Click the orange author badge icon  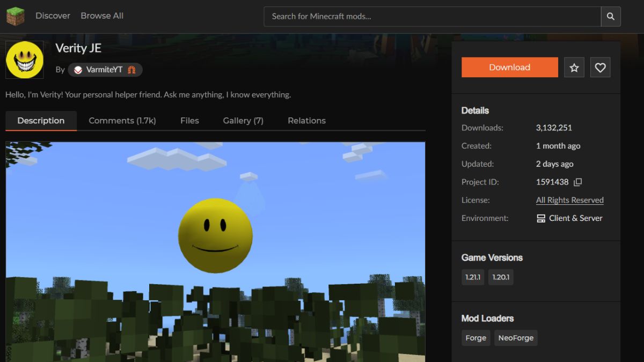131,70
